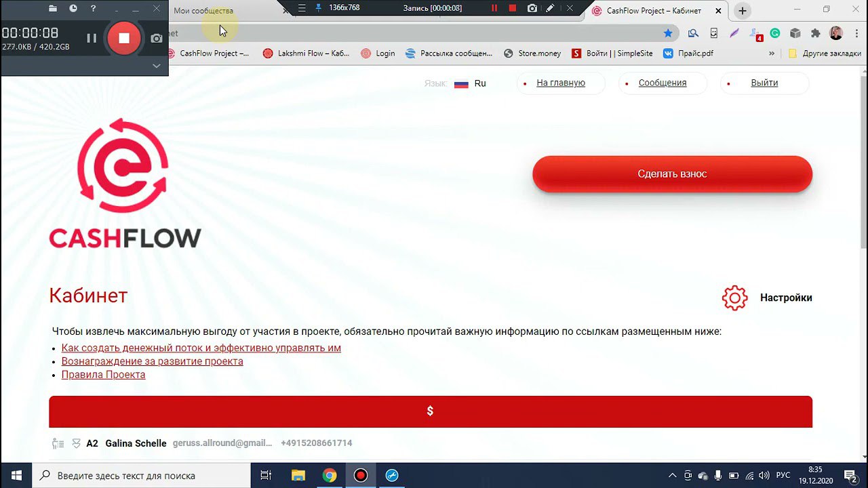Capture a snapshot from the top recording bar
Screen dimensions: 868x488
click(x=532, y=8)
